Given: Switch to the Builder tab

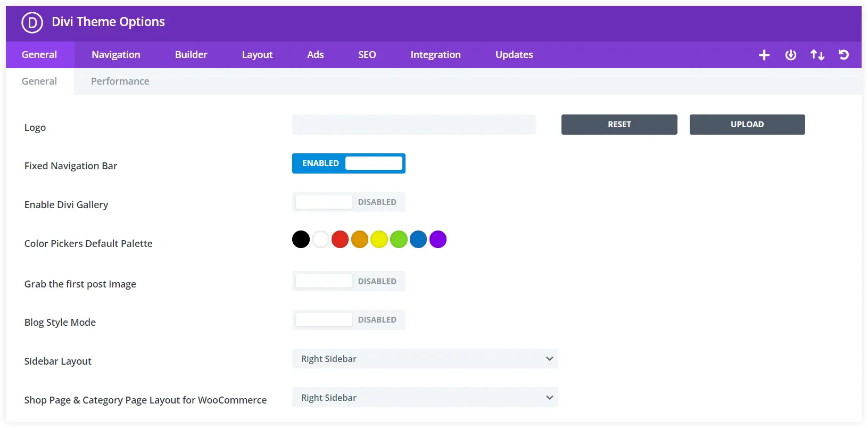Looking at the screenshot, I should pos(191,55).
